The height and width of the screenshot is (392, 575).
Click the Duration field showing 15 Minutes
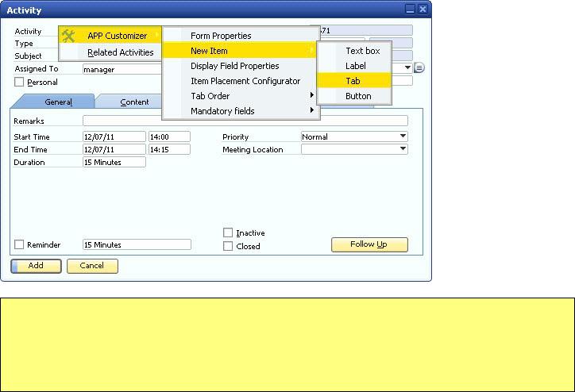(114, 162)
